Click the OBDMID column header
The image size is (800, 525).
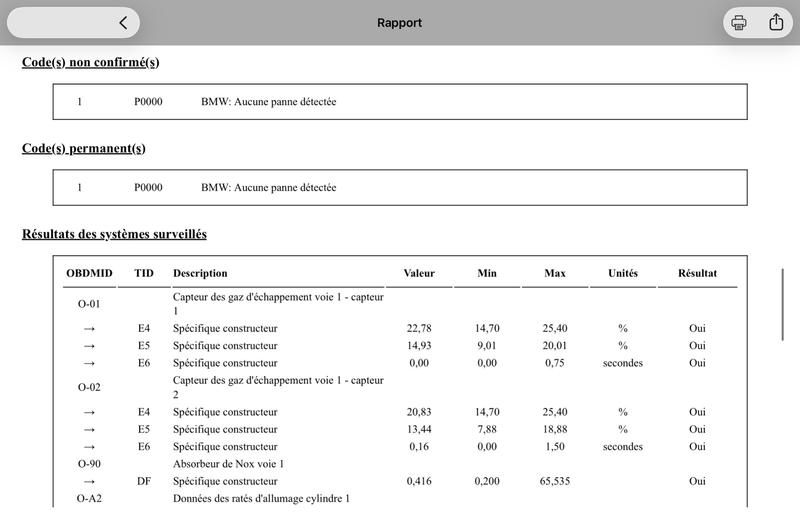pyautogui.click(x=89, y=273)
